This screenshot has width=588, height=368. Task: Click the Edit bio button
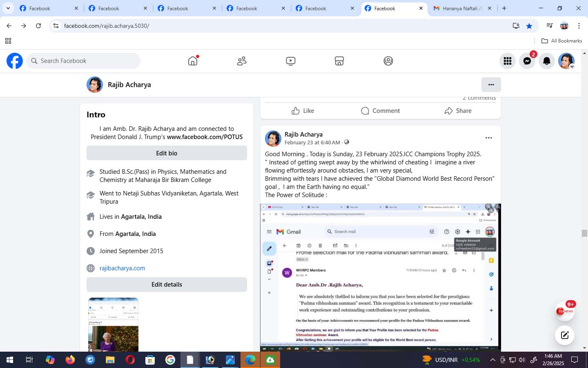[167, 153]
